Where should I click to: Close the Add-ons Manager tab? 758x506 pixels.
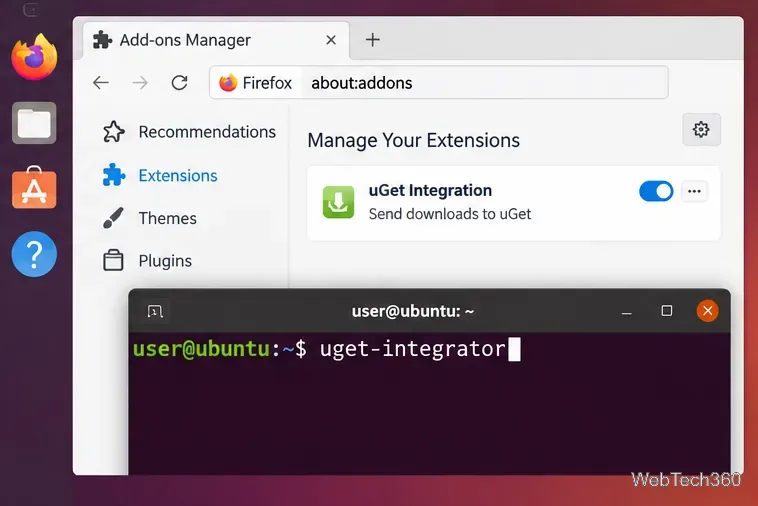[x=331, y=40]
